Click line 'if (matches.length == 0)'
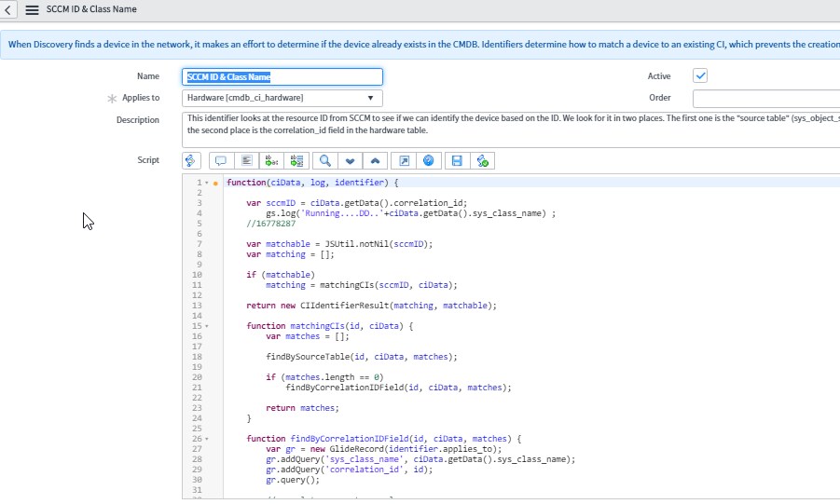The height and width of the screenshot is (504, 840). click(x=324, y=377)
